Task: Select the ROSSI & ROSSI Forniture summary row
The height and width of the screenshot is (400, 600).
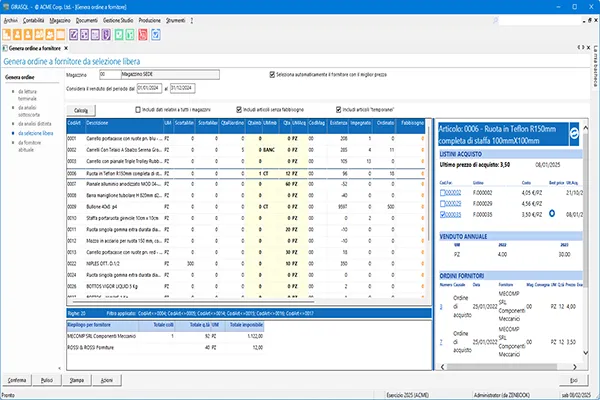Action: coord(165,348)
